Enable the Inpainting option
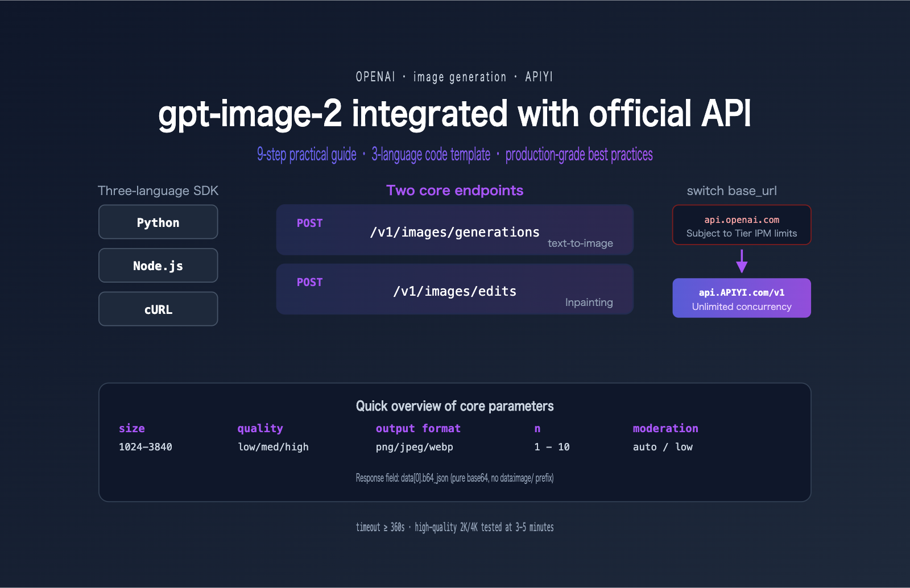 point(589,303)
